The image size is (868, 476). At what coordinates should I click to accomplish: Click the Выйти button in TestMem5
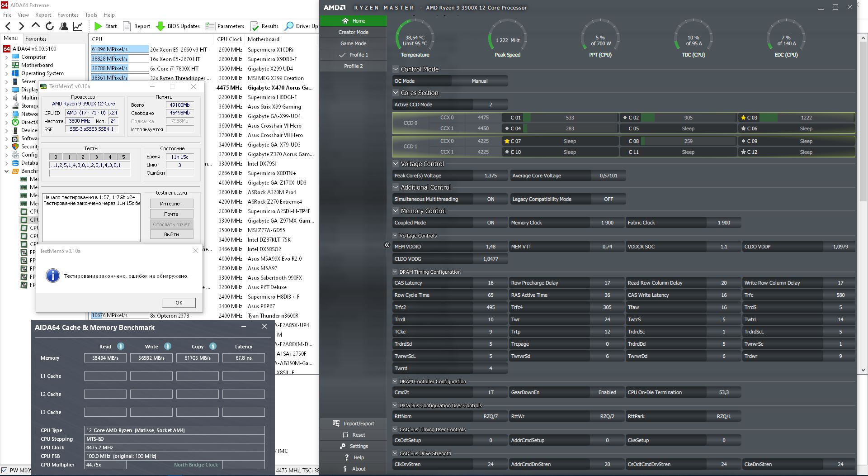pyautogui.click(x=171, y=234)
